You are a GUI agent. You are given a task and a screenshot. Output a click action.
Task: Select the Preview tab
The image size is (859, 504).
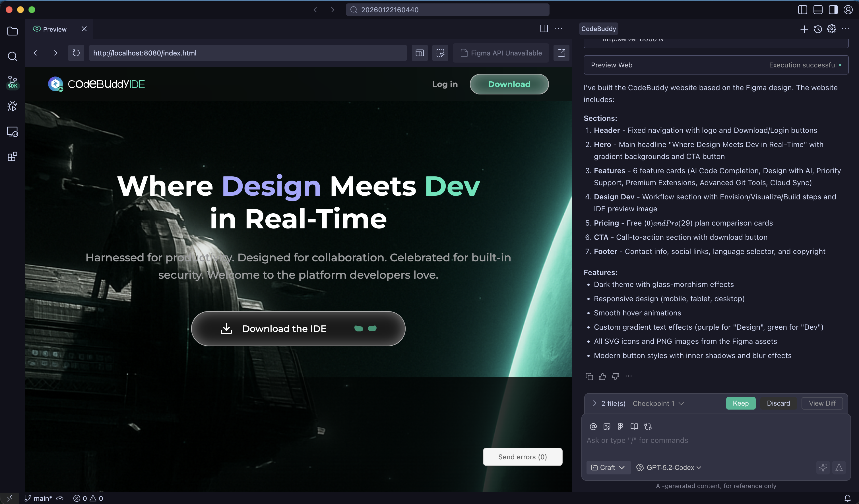click(x=55, y=29)
